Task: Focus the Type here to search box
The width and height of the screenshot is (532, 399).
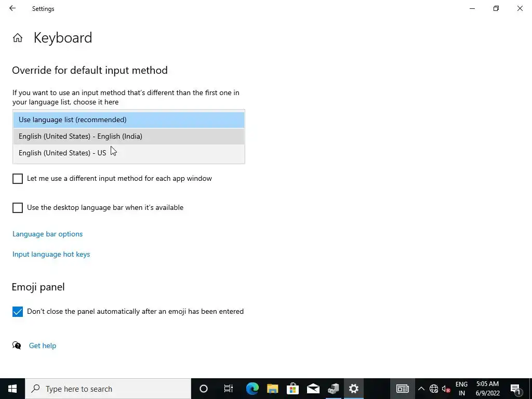Action: coord(108,389)
